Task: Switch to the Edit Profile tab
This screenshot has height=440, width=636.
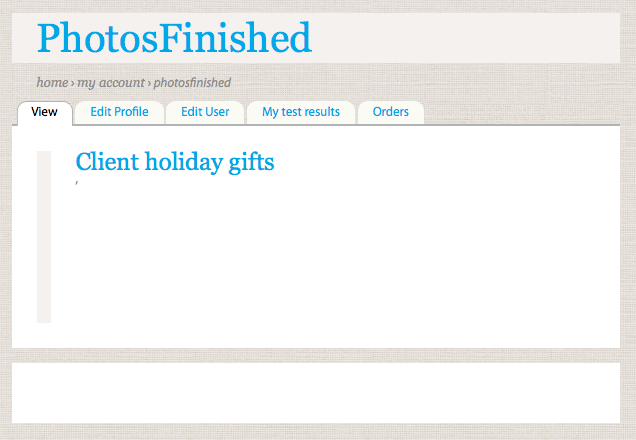Action: pyautogui.click(x=119, y=112)
